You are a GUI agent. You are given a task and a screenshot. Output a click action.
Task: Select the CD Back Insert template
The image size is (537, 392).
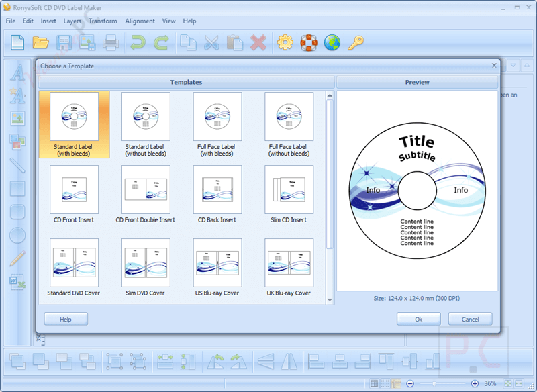pos(217,195)
